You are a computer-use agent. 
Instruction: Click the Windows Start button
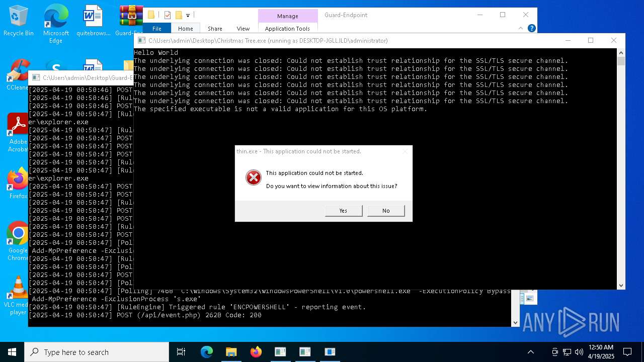(12, 352)
